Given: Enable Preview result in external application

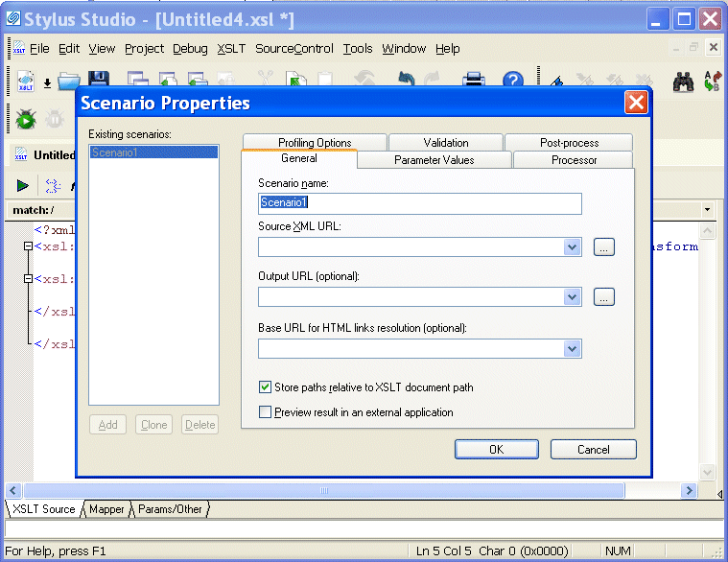Looking at the screenshot, I should point(266,412).
